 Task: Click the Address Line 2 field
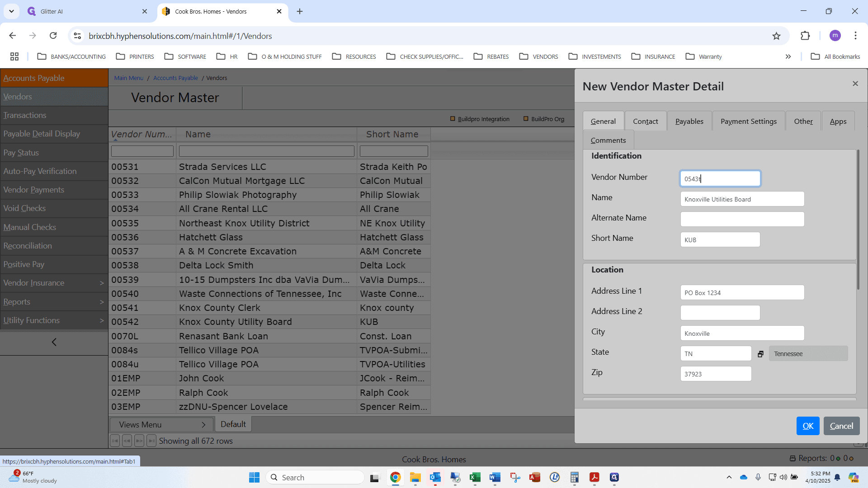pos(720,313)
